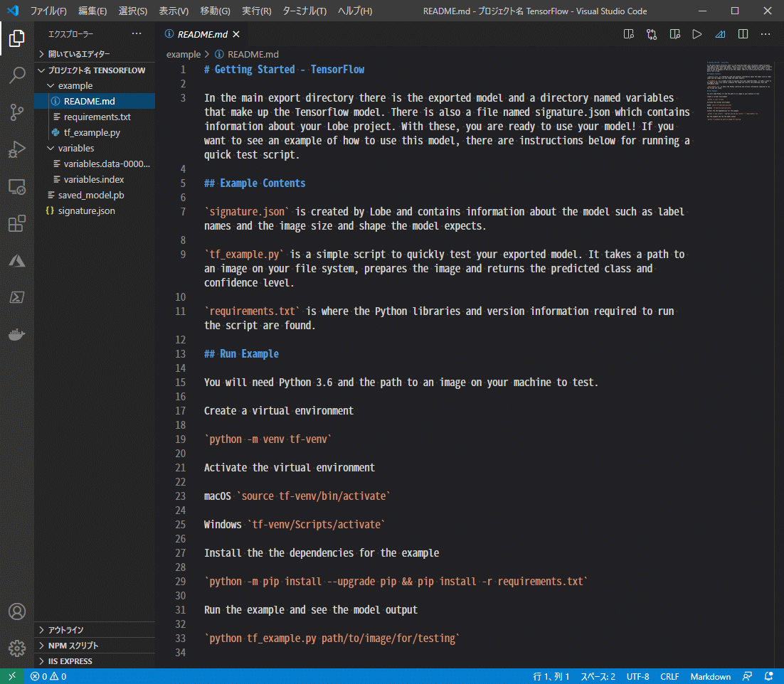Open the Search view in activity bar
The width and height of the screenshot is (784, 684).
coord(17,75)
